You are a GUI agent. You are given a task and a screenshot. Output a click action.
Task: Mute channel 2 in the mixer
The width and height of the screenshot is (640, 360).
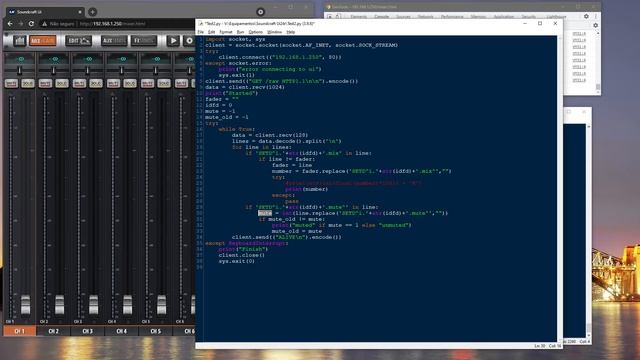(x=45, y=84)
